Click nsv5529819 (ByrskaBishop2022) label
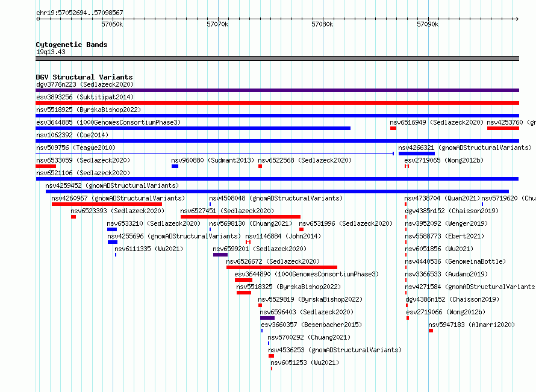This screenshot has height=392, width=536. pyautogui.click(x=310, y=299)
